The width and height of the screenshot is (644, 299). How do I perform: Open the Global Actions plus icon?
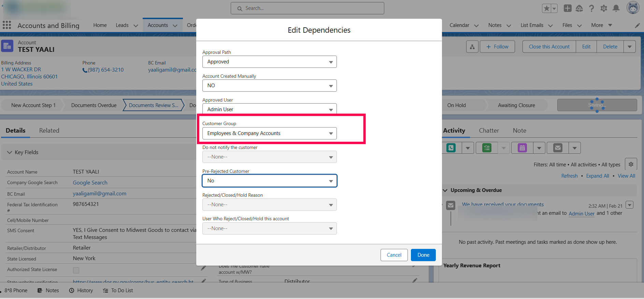(x=568, y=8)
